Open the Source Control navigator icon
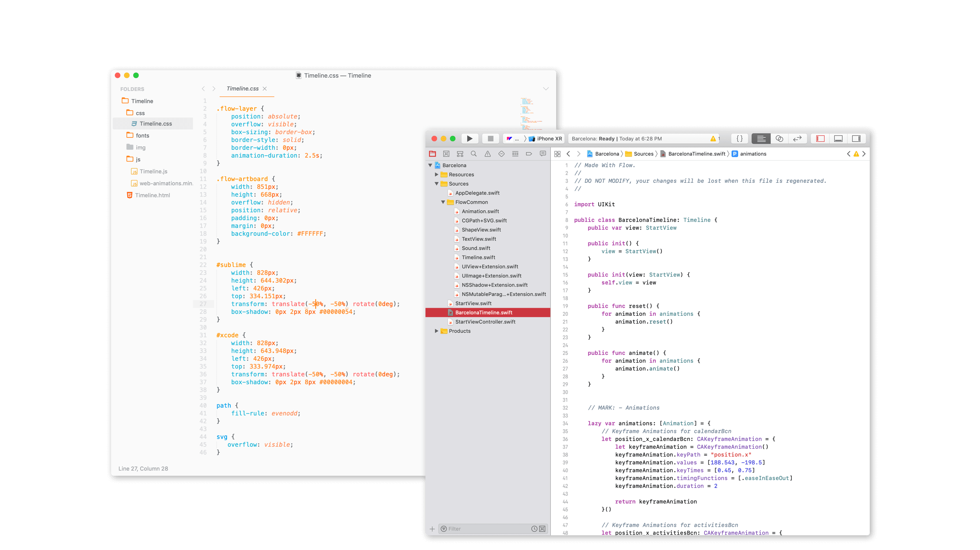980x550 pixels. point(446,154)
